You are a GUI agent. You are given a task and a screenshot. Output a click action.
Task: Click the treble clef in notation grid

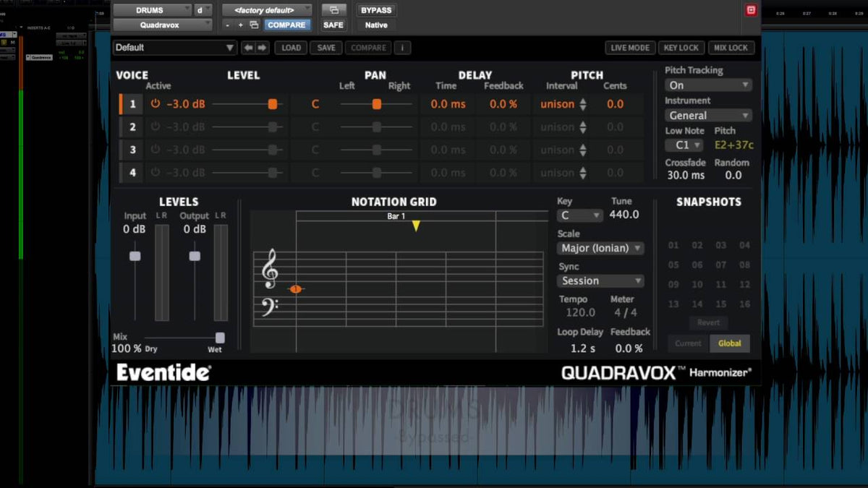pos(271,268)
